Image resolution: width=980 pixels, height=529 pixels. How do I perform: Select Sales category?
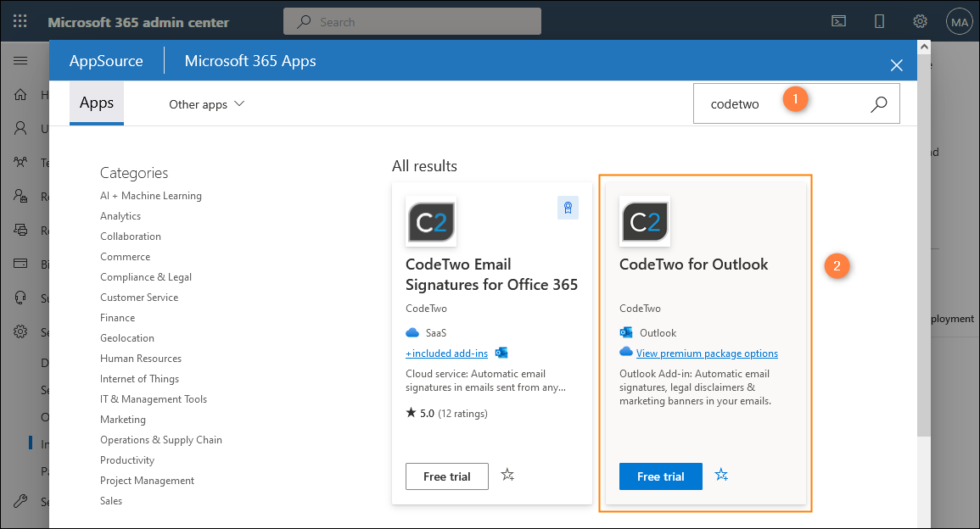tap(111, 501)
